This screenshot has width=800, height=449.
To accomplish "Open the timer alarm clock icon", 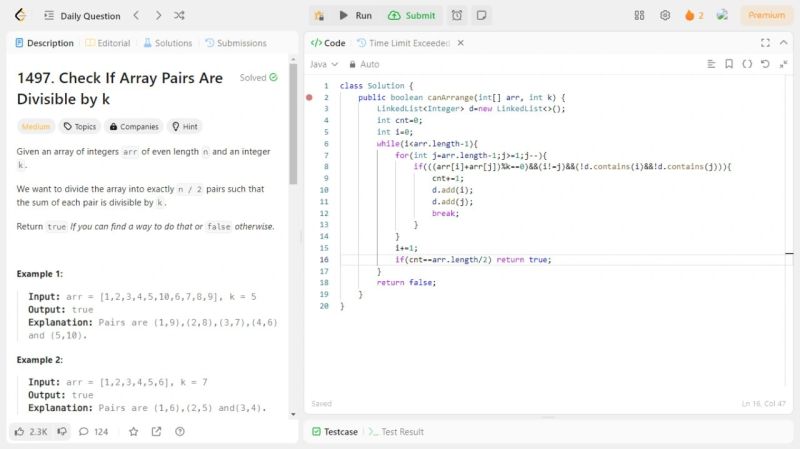I will tap(457, 16).
